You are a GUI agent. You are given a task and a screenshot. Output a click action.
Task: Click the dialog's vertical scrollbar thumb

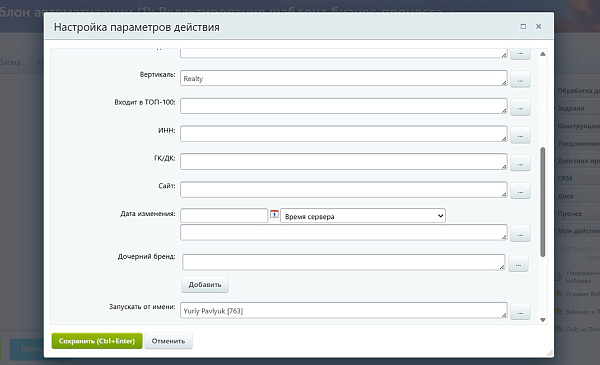point(543,202)
